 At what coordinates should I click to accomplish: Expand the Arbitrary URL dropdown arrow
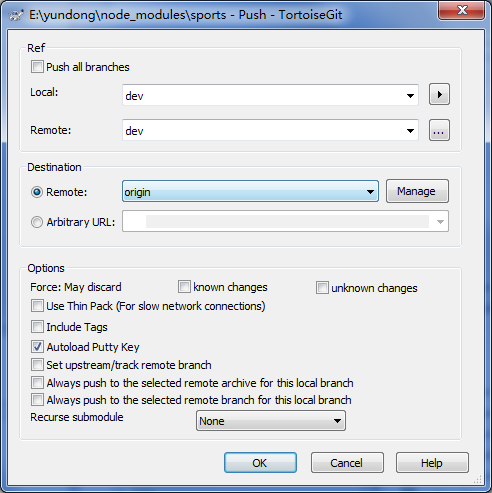pyautogui.click(x=440, y=222)
